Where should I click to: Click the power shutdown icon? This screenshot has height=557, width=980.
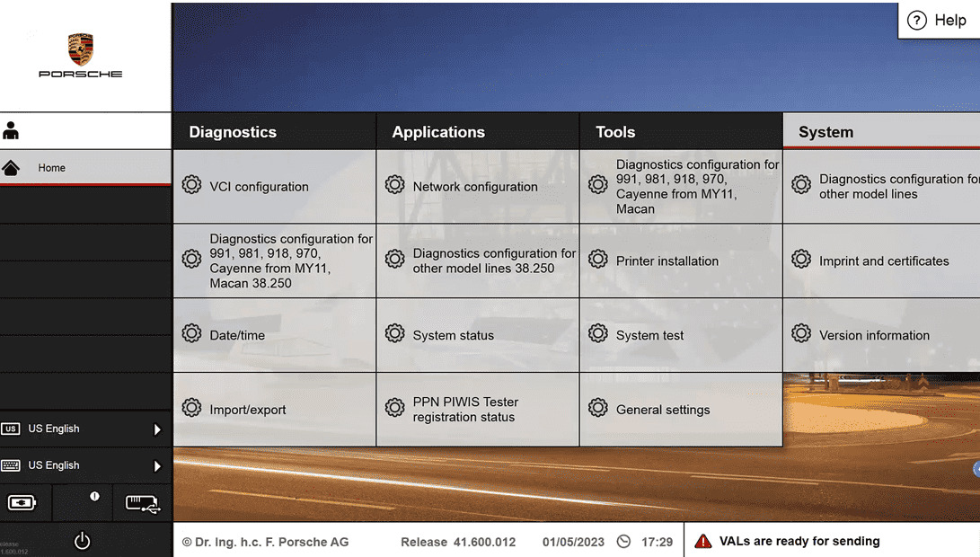point(82,541)
